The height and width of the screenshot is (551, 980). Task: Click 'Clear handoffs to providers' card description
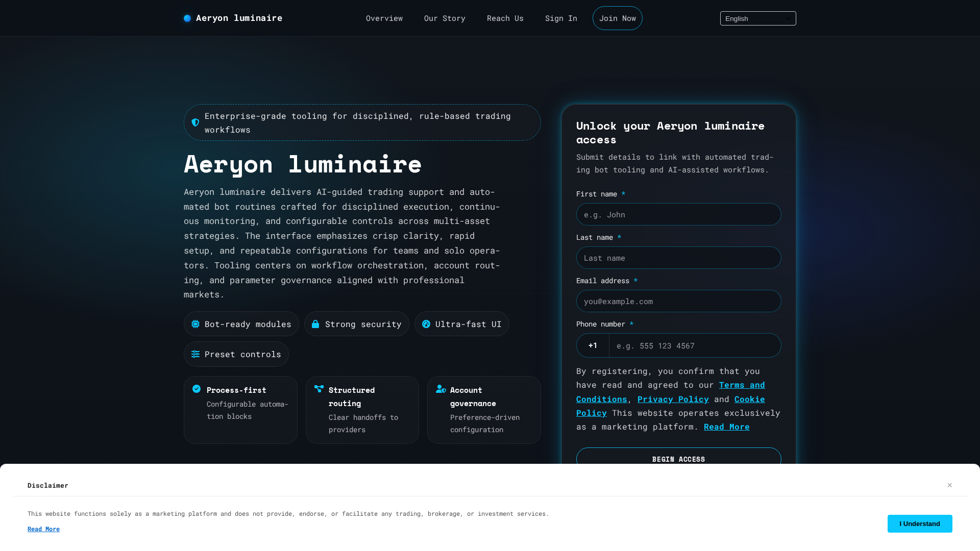coord(363,423)
